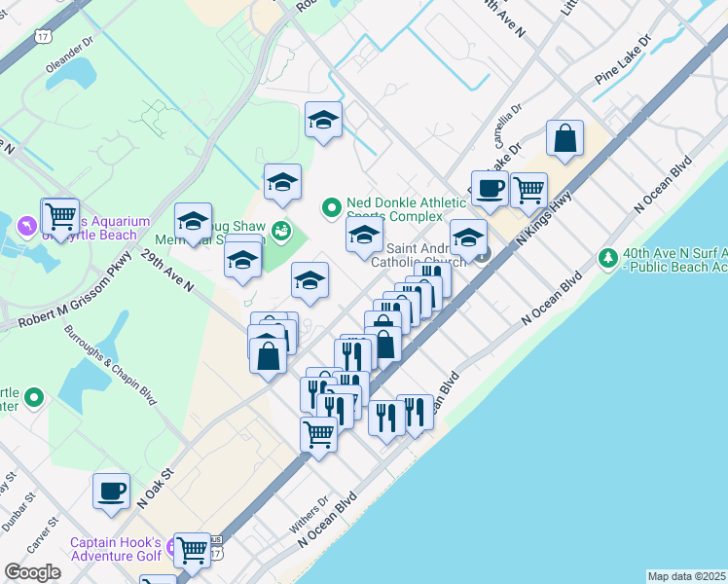Open the grocery cart marker next to coffee cup
This screenshot has height=584, width=728.
pos(528,191)
